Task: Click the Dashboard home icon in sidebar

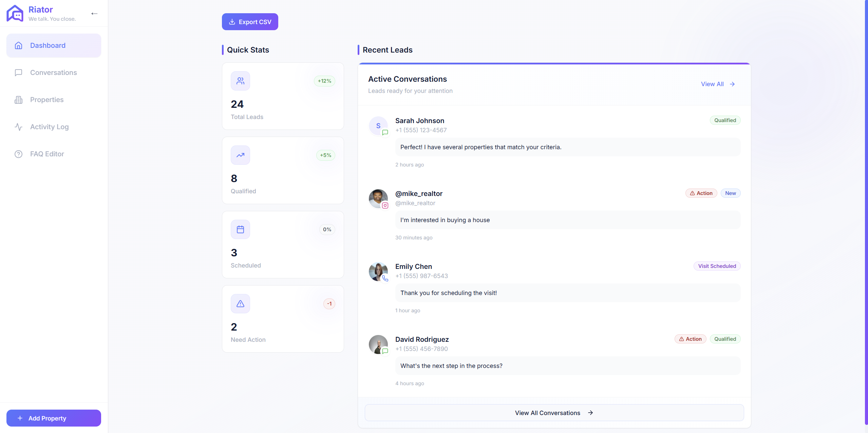Action: tap(19, 45)
